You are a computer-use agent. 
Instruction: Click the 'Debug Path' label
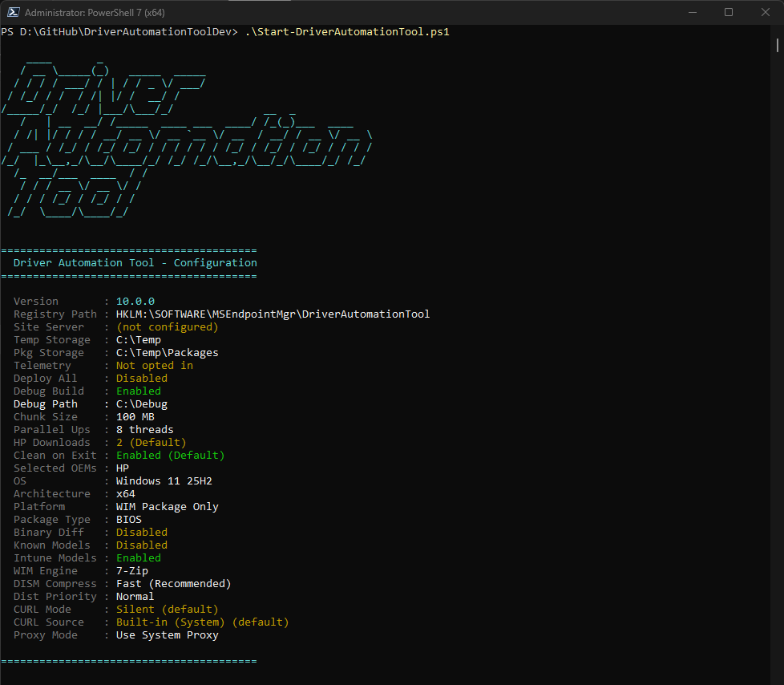(x=46, y=404)
